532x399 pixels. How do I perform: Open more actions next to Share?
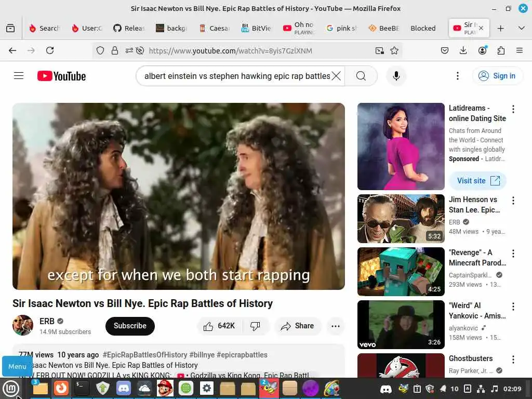coord(336,326)
